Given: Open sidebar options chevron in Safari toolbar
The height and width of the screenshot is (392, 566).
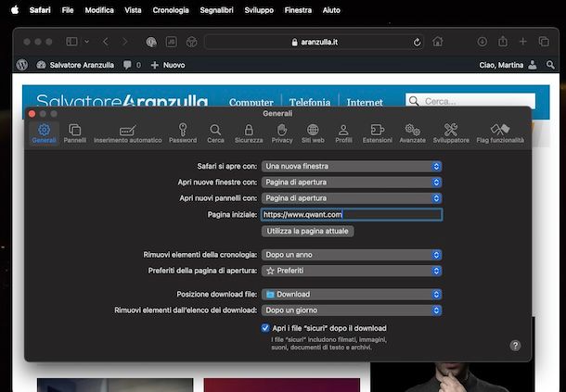Looking at the screenshot, I should [87, 42].
